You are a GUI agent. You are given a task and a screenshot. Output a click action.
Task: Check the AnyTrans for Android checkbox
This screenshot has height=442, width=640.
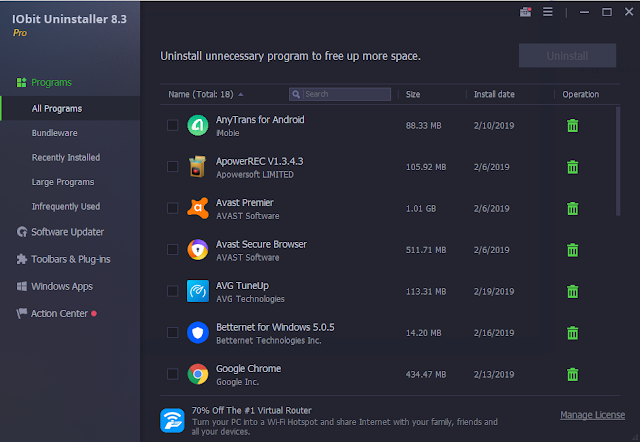click(172, 125)
